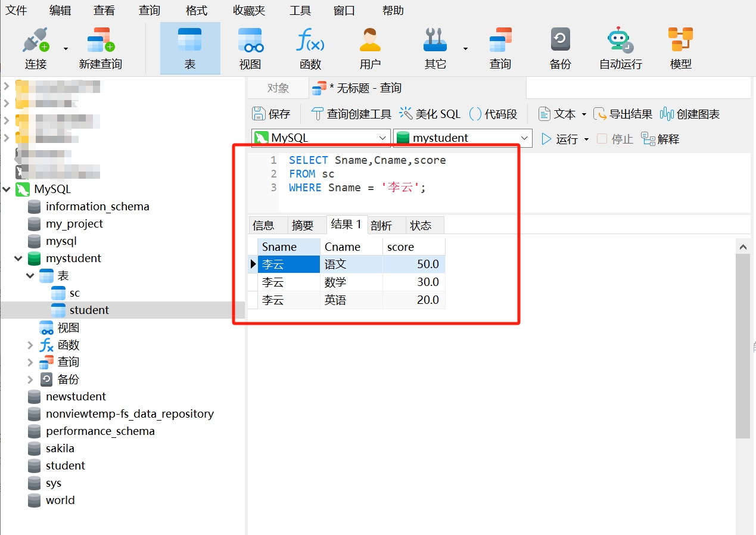Expand the 函数 node in the sidebar tree
The height and width of the screenshot is (535, 756).
pyautogui.click(x=29, y=344)
